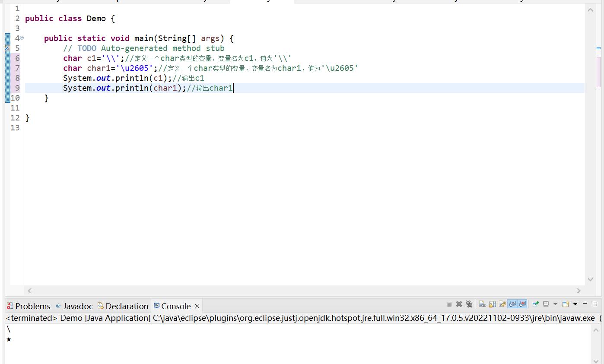
Task: Toggle Show Console When Standard Error Changes
Action: pos(523,304)
